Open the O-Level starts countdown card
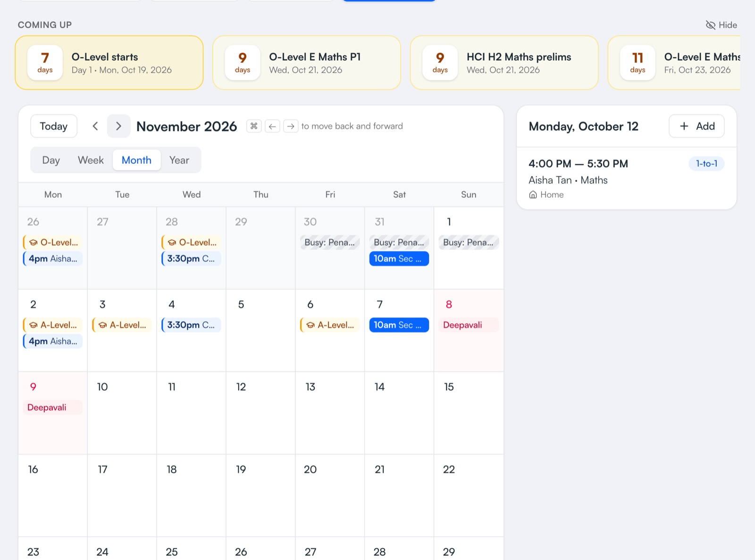The height and width of the screenshot is (560, 755). pos(109,63)
